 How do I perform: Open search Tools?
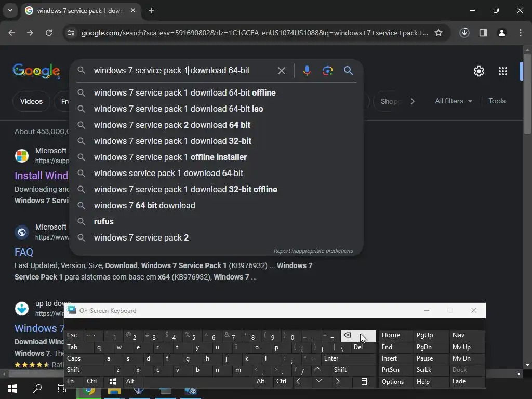497,101
